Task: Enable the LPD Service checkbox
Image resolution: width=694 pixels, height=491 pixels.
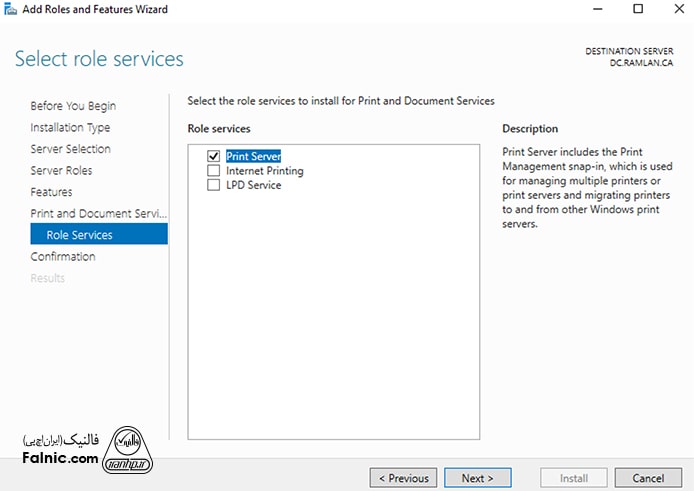Action: pyautogui.click(x=213, y=185)
